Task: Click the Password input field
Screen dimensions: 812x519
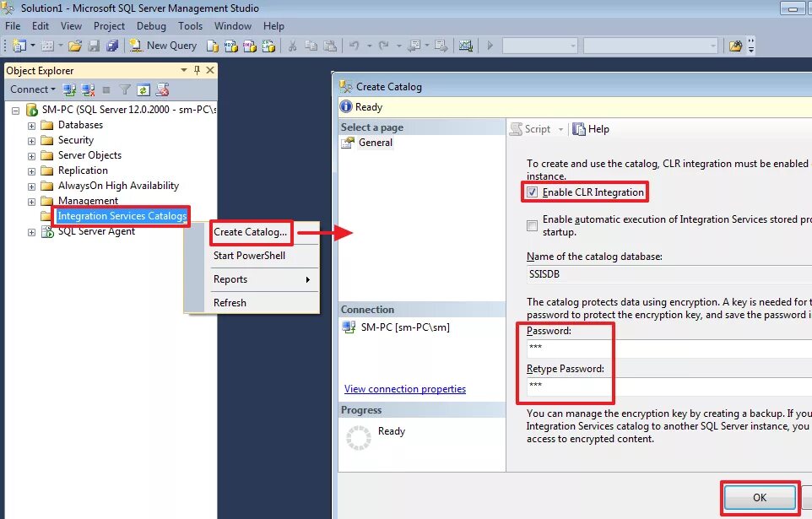Action: [x=669, y=348]
